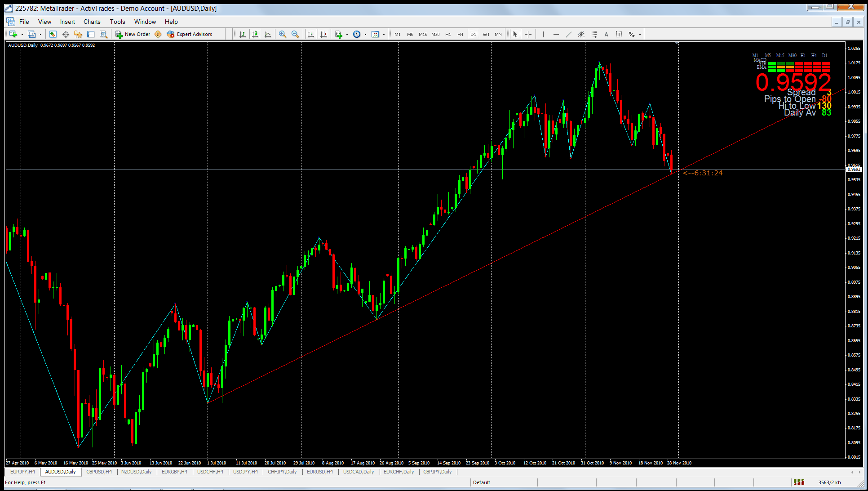Click the Zoom In magnifier icon
The height and width of the screenshot is (491, 868).
pyautogui.click(x=283, y=34)
